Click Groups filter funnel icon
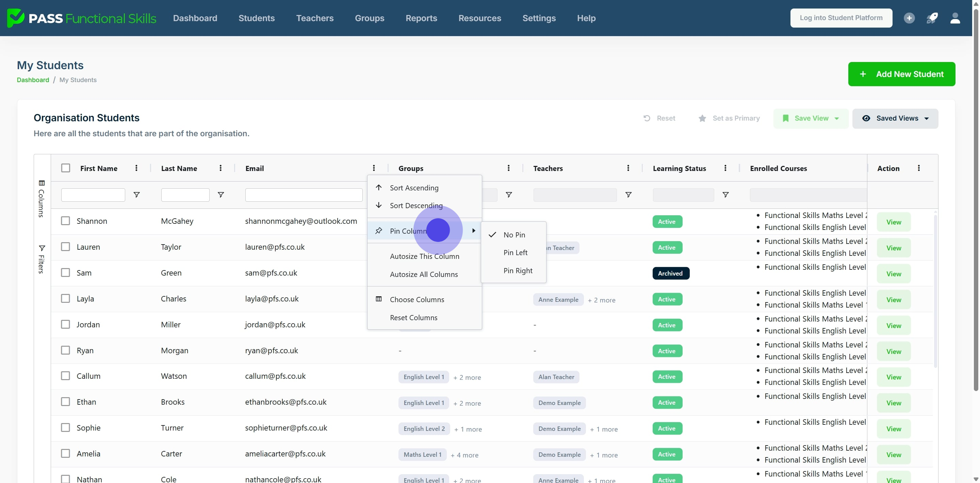This screenshot has height=483, width=980. coord(509,194)
